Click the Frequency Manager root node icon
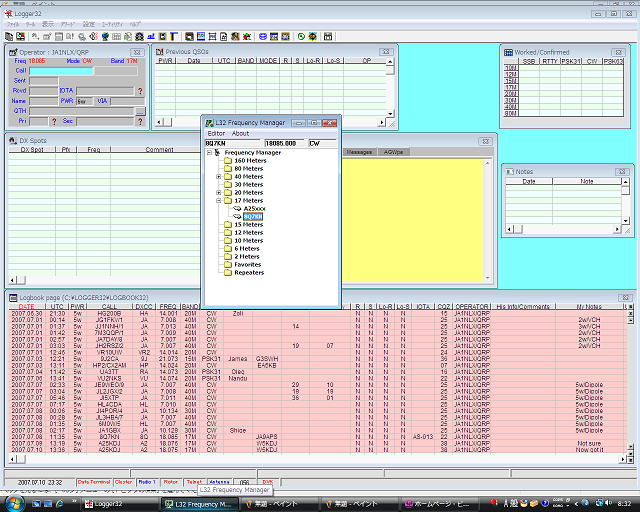Image resolution: width=640 pixels, height=512 pixels. 218,152
